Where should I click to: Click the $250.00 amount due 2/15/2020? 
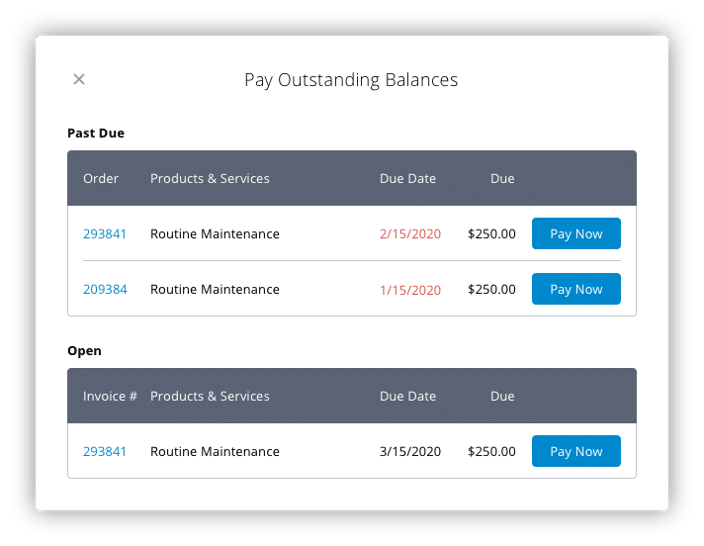(x=492, y=234)
